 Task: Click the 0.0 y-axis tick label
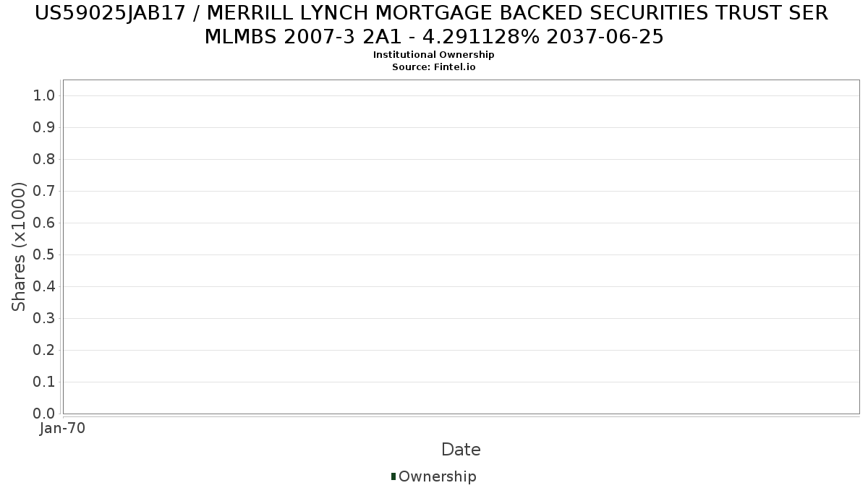pyautogui.click(x=45, y=414)
